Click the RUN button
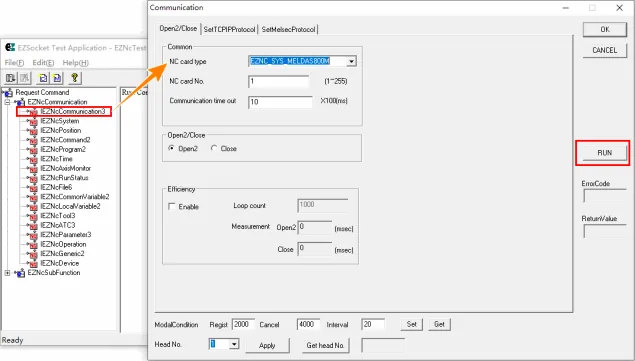This screenshot has height=361, width=635. click(x=605, y=153)
